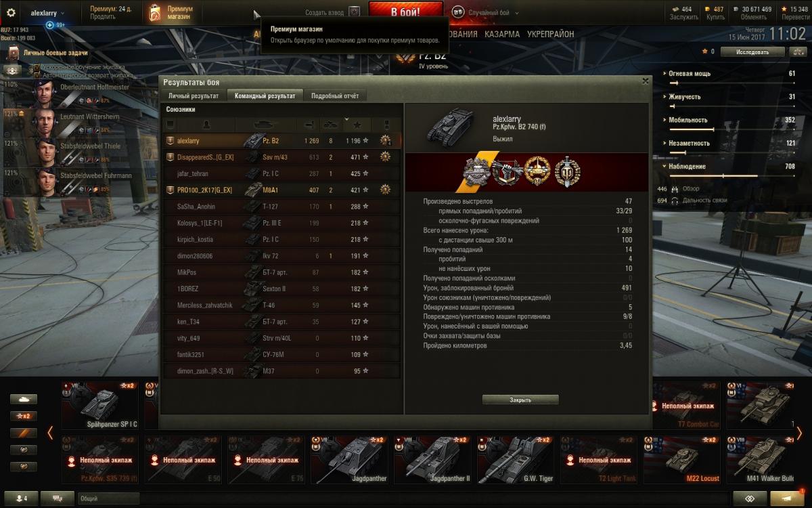Expand the alexlarry account dropdown

(47, 13)
